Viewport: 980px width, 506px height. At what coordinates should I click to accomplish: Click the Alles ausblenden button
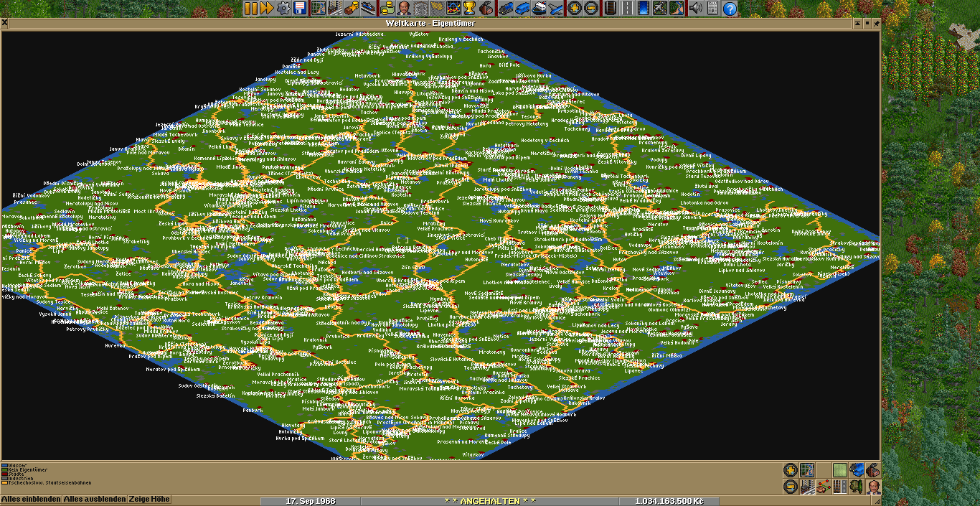click(x=95, y=500)
